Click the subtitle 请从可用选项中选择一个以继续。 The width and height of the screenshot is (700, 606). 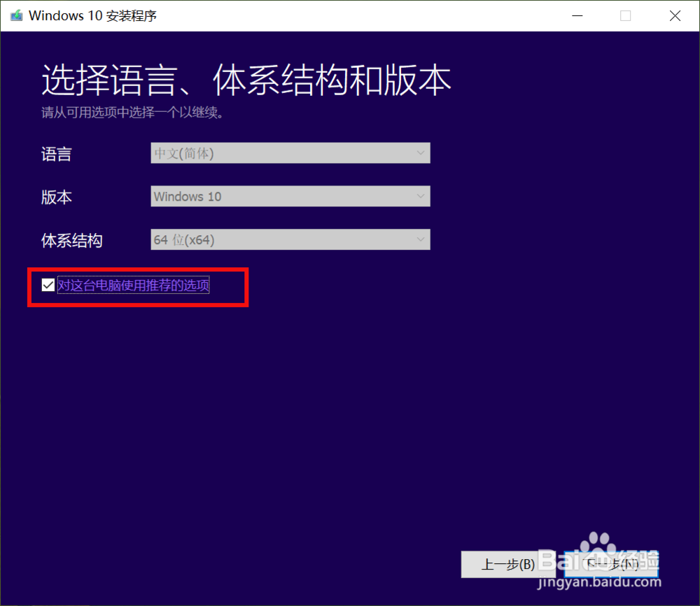(132, 113)
